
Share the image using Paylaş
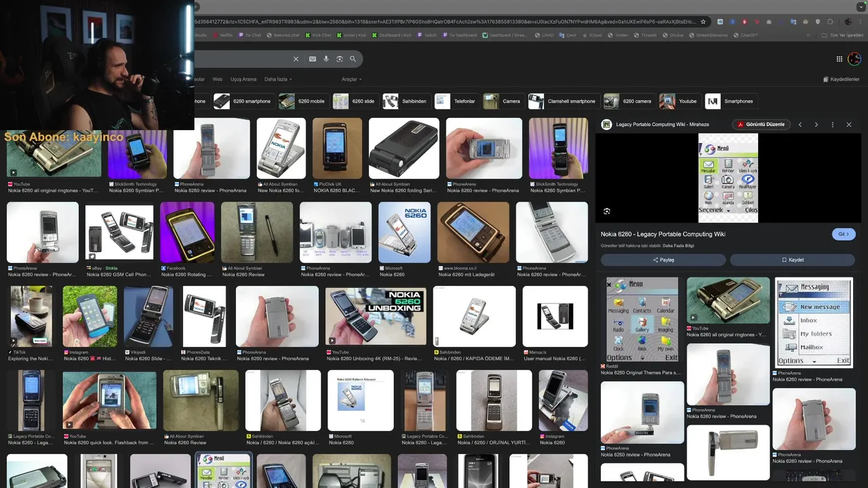tap(663, 260)
